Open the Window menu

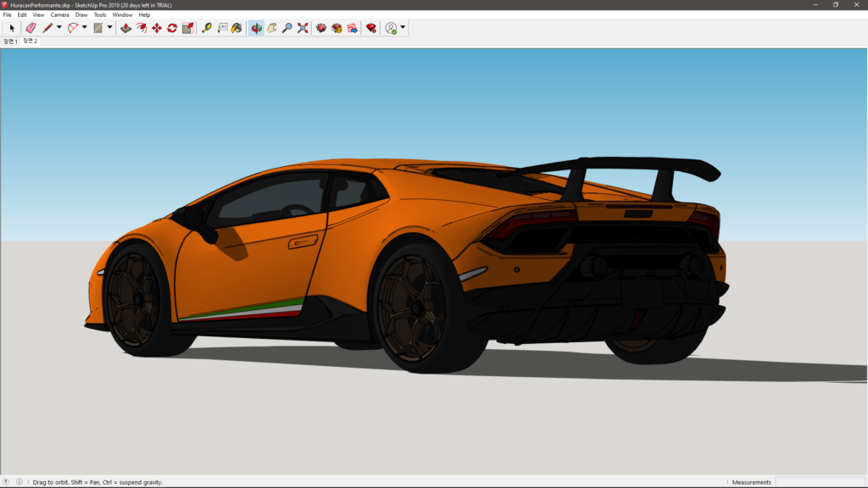[122, 14]
